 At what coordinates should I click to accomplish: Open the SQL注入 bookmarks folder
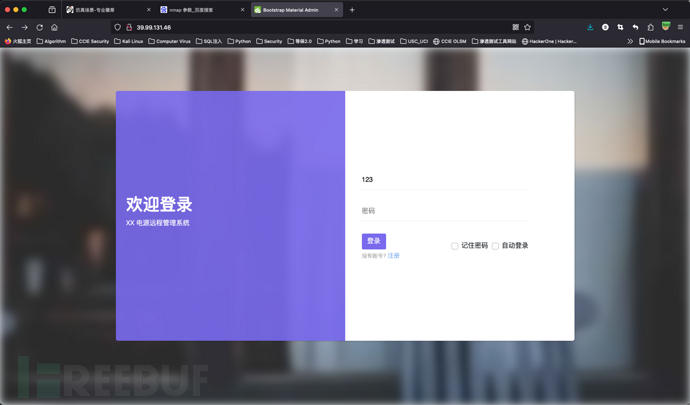209,41
